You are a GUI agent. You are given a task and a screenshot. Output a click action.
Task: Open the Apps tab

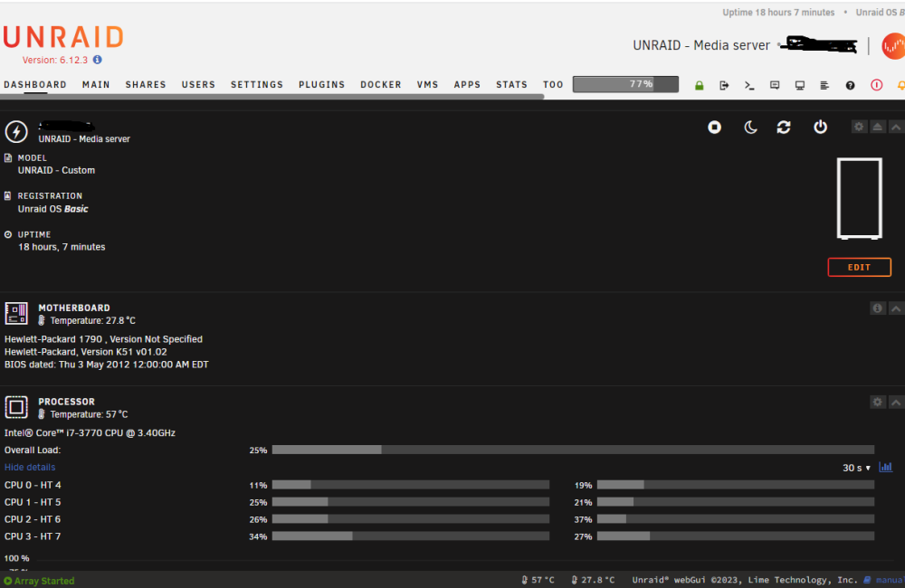pos(467,85)
